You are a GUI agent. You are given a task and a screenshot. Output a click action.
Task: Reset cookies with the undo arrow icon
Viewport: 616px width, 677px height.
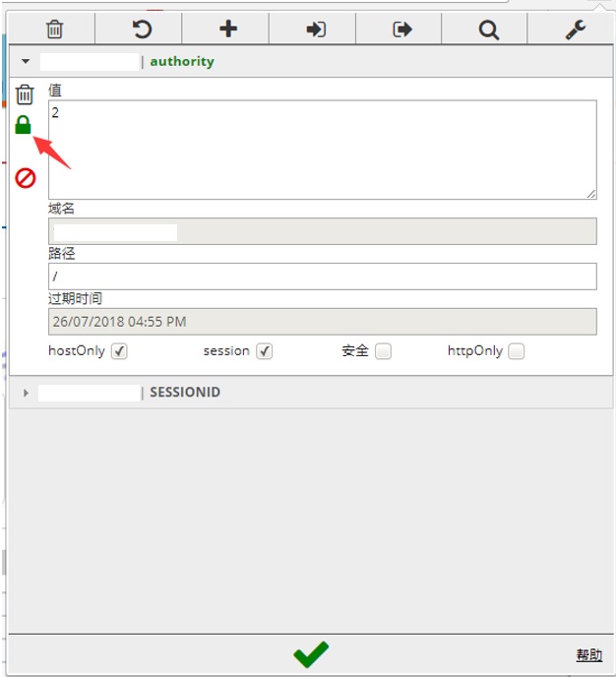coord(142,30)
